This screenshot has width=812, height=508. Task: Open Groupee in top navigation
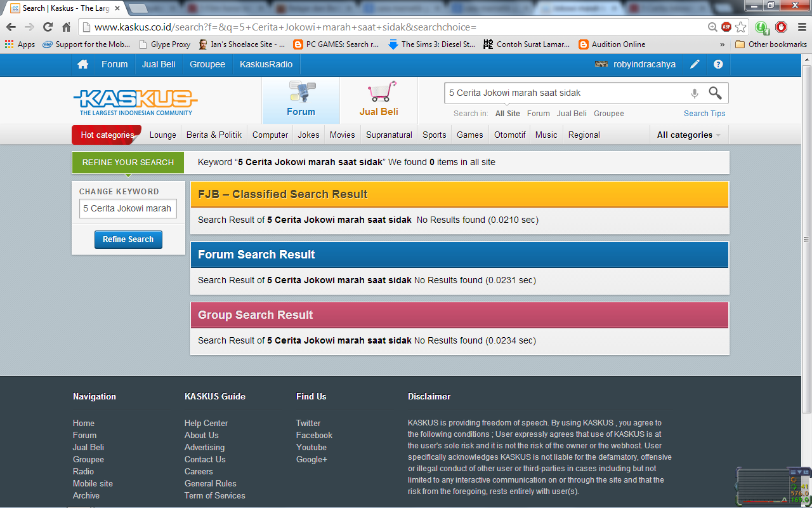coord(207,64)
